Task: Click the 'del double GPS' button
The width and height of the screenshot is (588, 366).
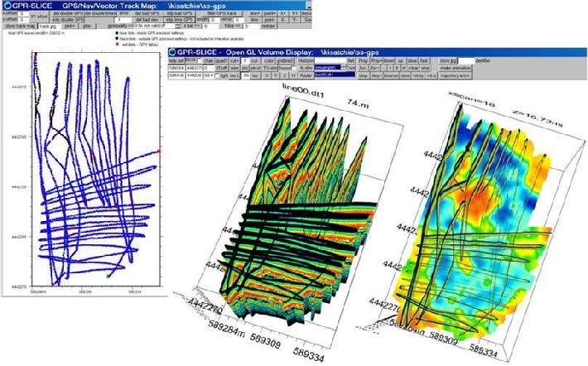Action: click(x=68, y=13)
